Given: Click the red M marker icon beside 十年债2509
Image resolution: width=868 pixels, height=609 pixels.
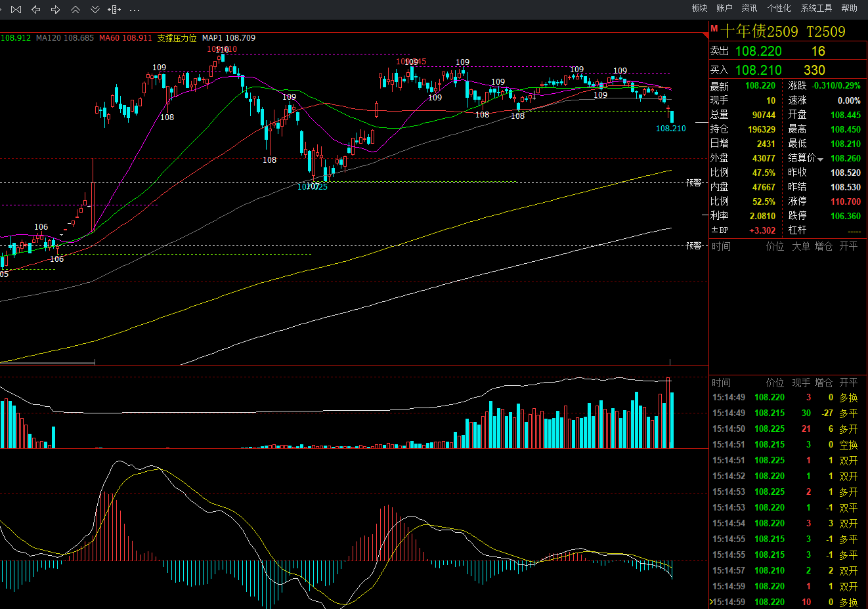Looking at the screenshot, I should [x=714, y=28].
